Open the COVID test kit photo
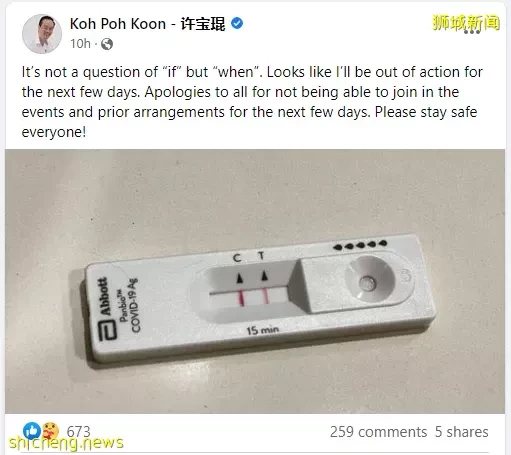 [255, 281]
